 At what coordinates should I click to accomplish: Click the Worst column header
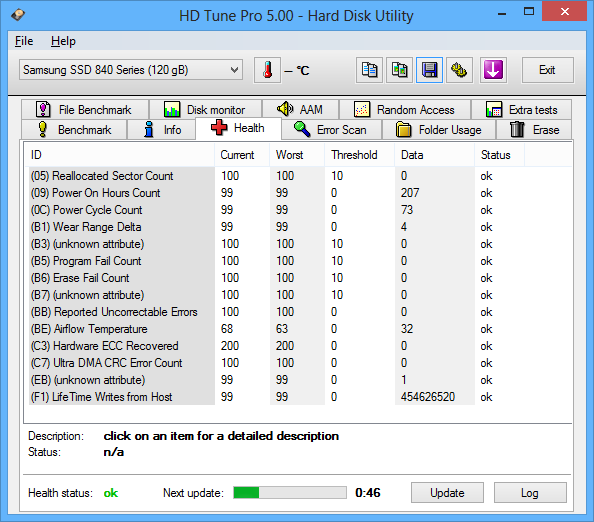(x=297, y=155)
